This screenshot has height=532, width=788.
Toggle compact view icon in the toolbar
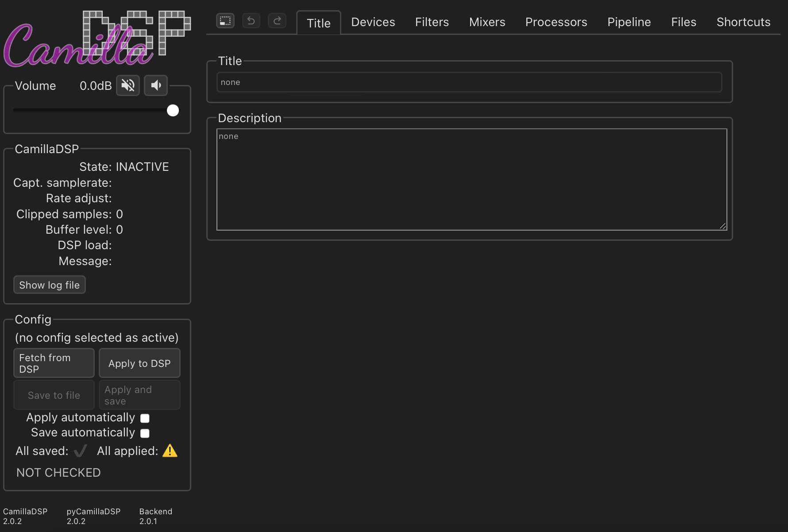pyautogui.click(x=225, y=20)
